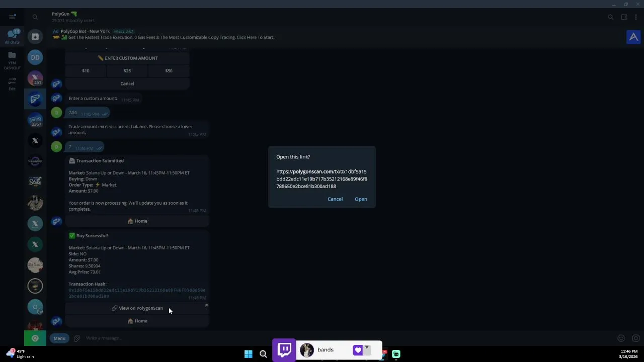
Task: Click the Twitch follow heart button
Action: (358, 350)
